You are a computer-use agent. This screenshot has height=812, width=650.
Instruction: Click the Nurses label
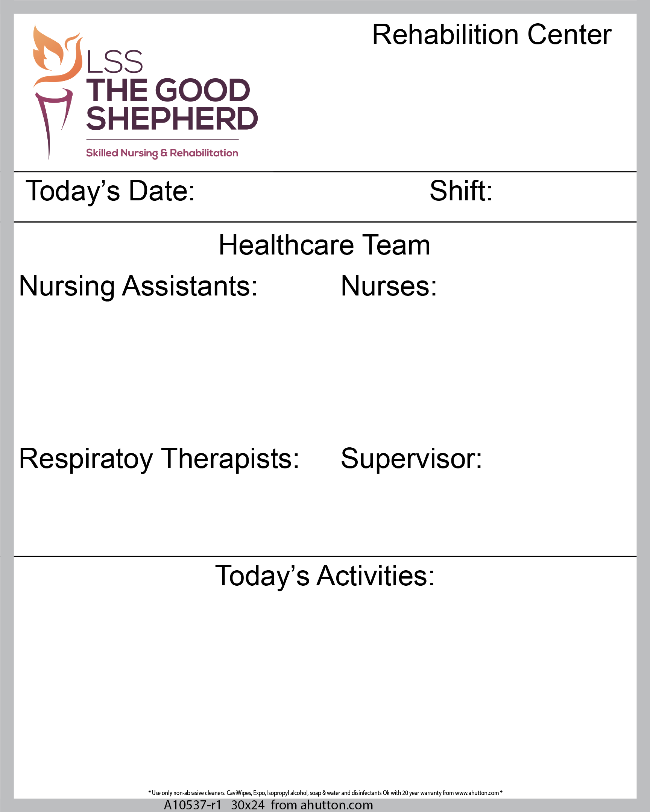pyautogui.click(x=389, y=286)
